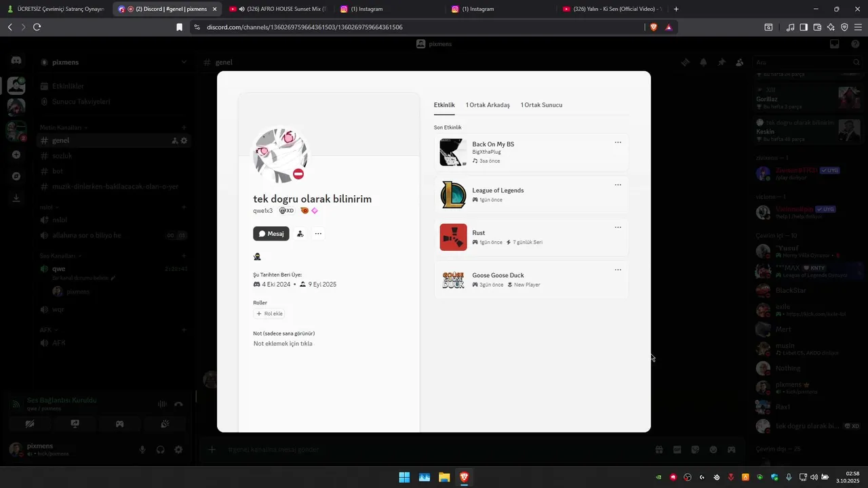
Task: Click the pink diamond boost badge
Action: [315, 211]
